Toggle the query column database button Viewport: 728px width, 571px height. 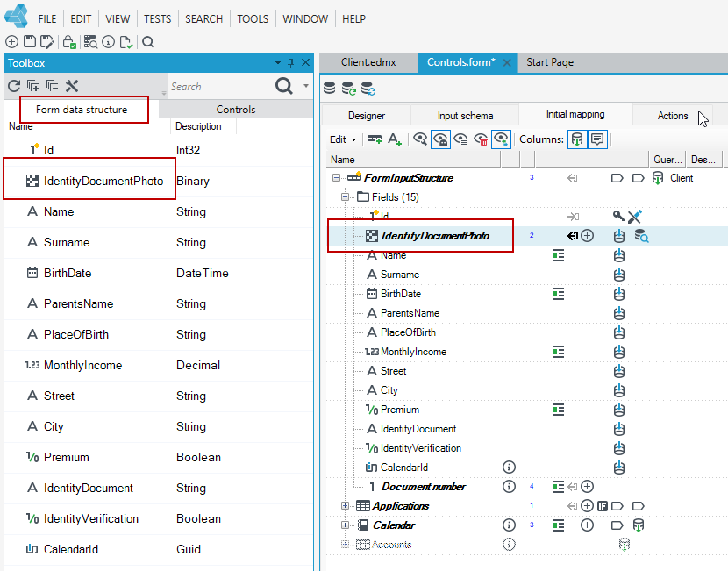pos(577,139)
